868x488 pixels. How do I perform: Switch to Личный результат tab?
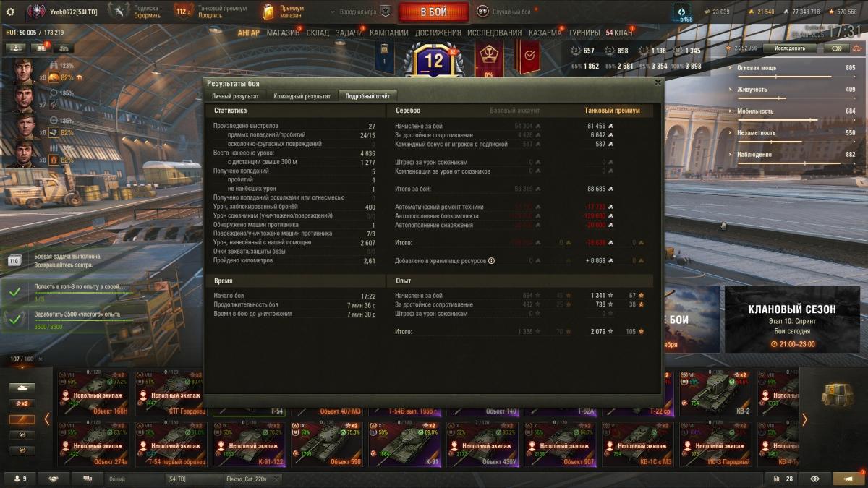pos(235,95)
